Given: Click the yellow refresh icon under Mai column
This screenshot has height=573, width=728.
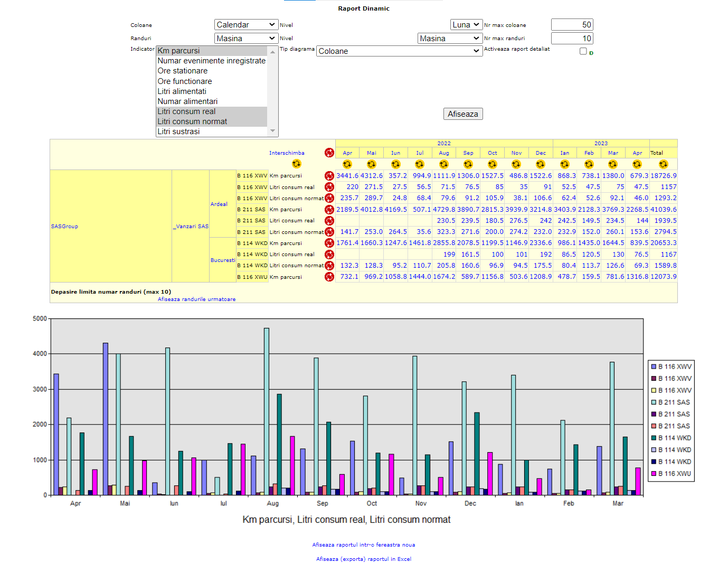Looking at the screenshot, I should coord(372,164).
